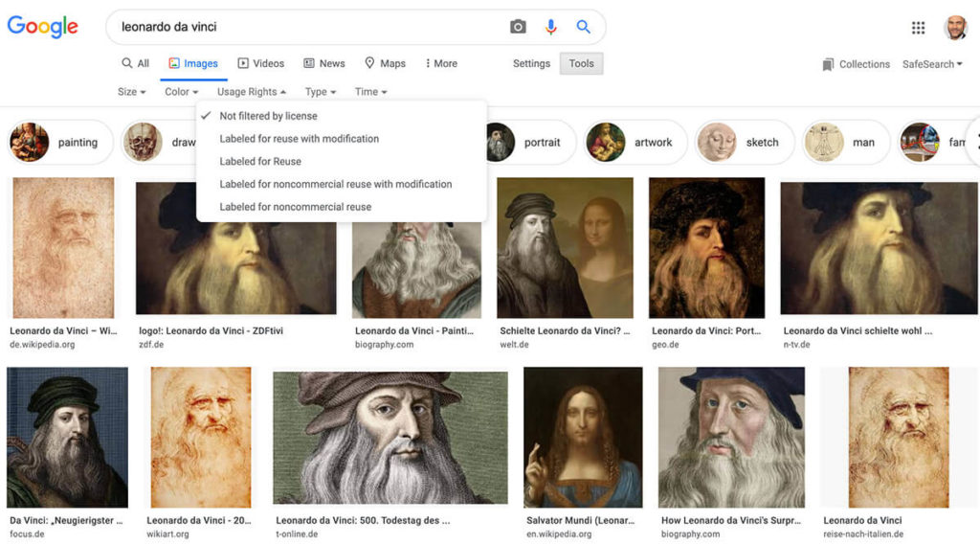Open reise-nach-italien.de sketch thumbnail
980x544 pixels.
point(899,437)
